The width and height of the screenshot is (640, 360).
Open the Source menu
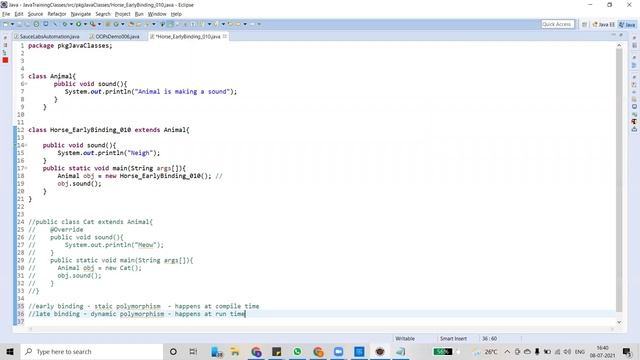tap(35, 14)
